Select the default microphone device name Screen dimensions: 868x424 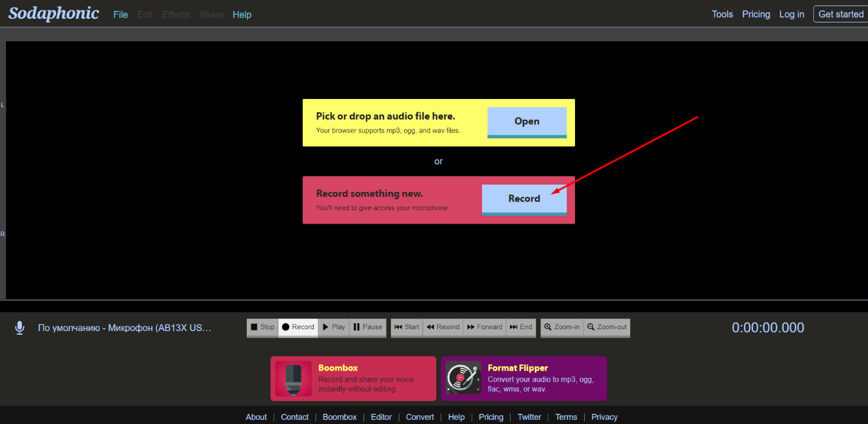125,328
